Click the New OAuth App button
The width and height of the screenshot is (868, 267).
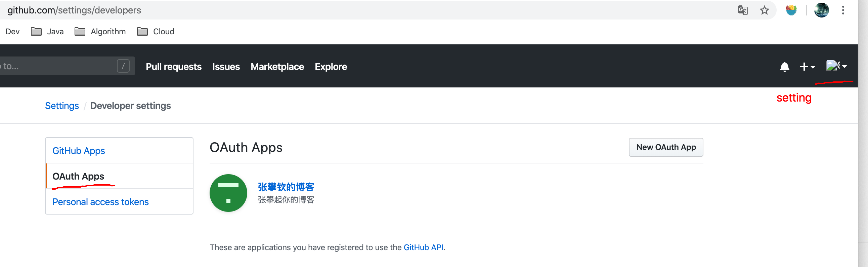665,147
